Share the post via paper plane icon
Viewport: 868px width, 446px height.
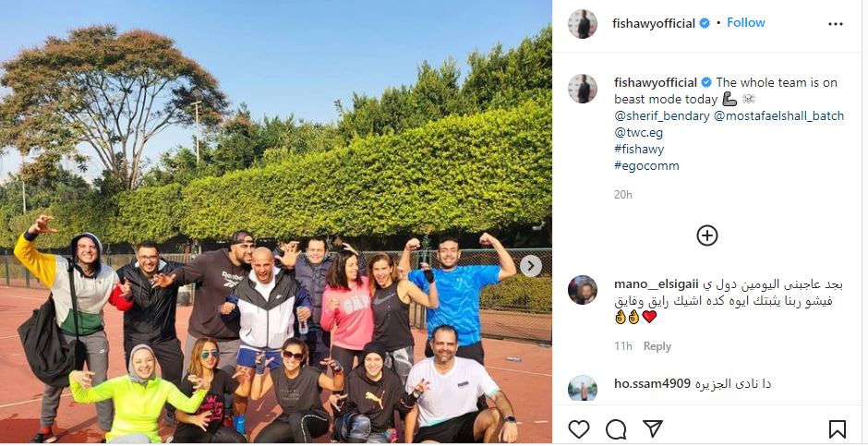(x=653, y=428)
